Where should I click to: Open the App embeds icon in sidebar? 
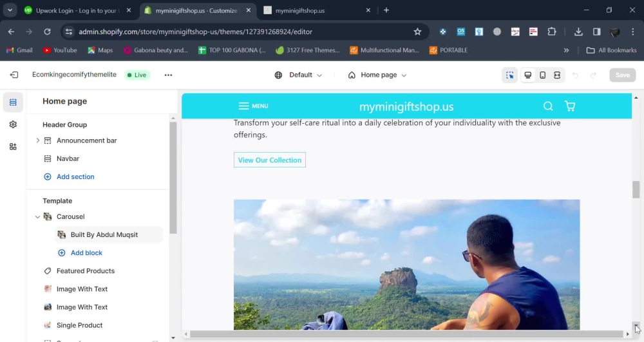coord(13,147)
